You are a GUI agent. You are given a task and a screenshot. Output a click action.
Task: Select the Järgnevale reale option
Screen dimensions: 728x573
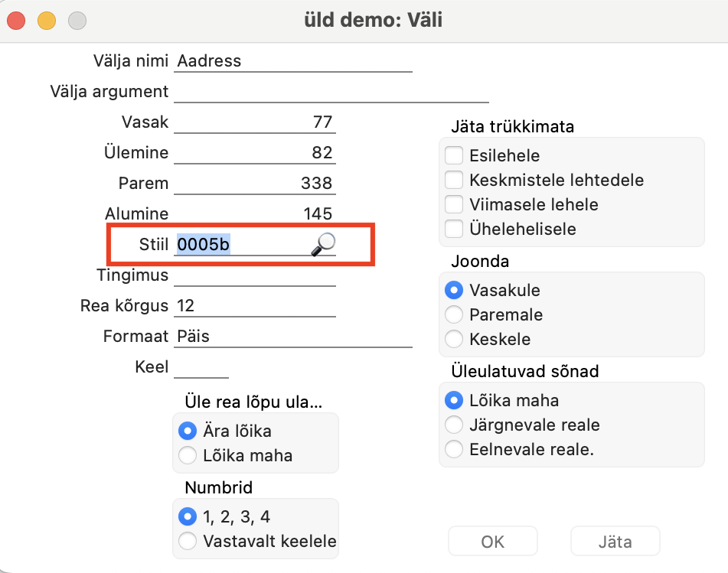tap(455, 425)
